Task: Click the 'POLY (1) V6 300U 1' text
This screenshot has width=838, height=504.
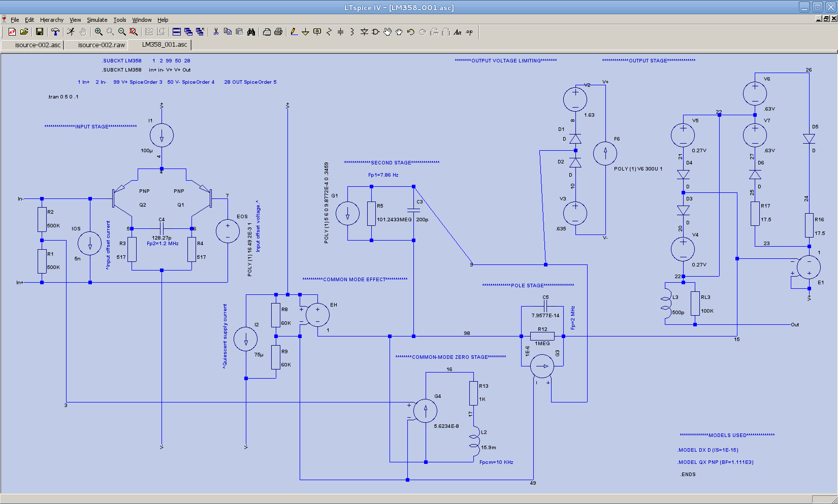Action: click(638, 169)
